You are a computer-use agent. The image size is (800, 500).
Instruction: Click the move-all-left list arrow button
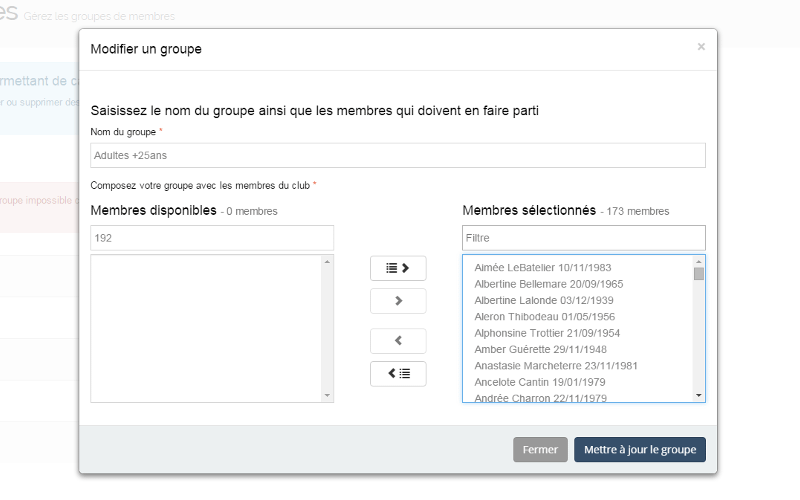[398, 373]
